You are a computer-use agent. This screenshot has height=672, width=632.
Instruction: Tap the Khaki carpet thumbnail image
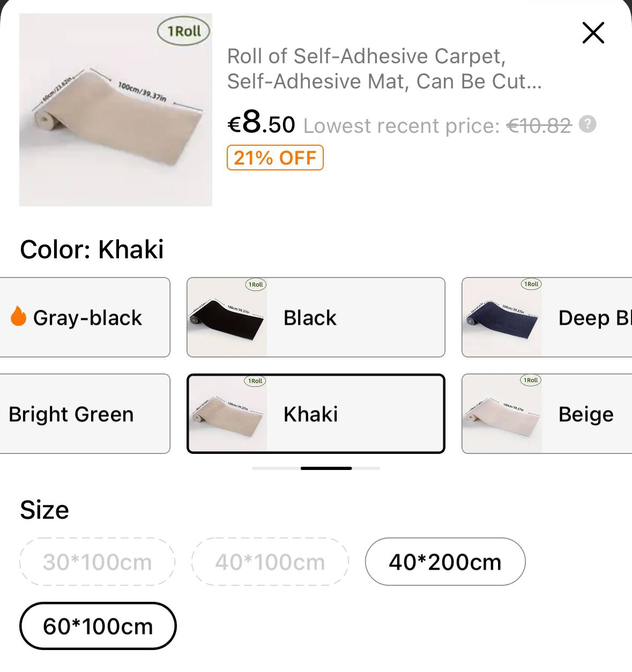click(227, 414)
